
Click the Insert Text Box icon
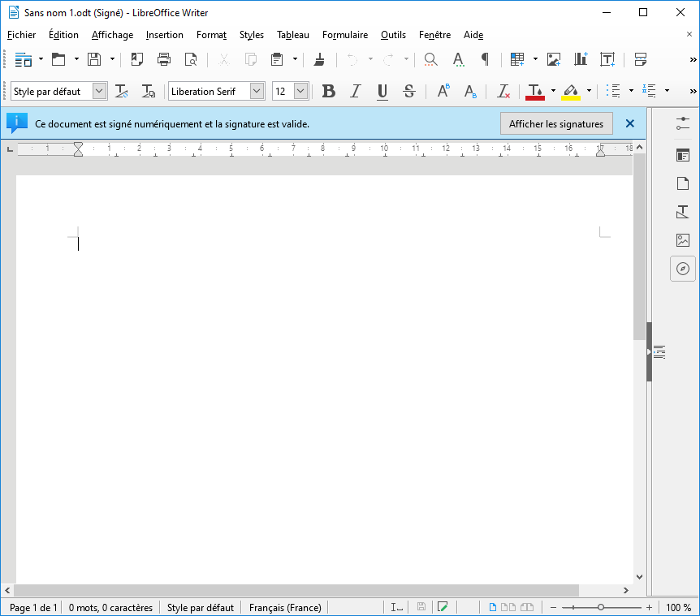click(x=607, y=59)
